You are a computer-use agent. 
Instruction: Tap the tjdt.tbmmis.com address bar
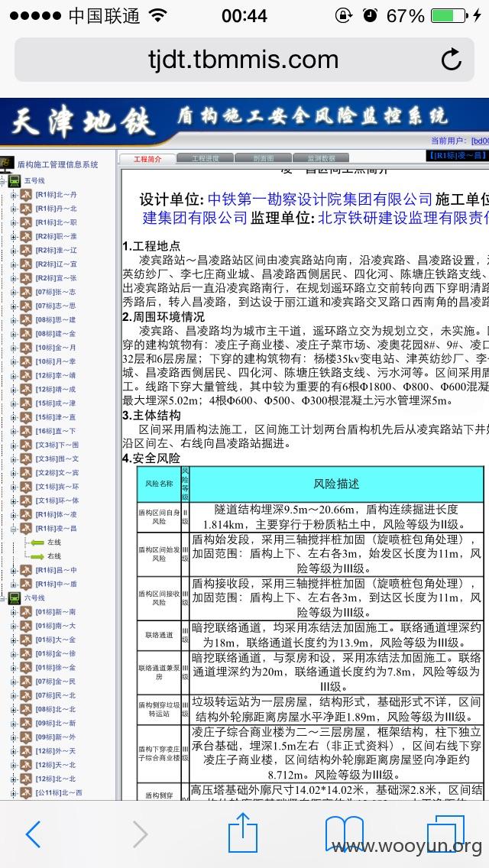[244, 60]
